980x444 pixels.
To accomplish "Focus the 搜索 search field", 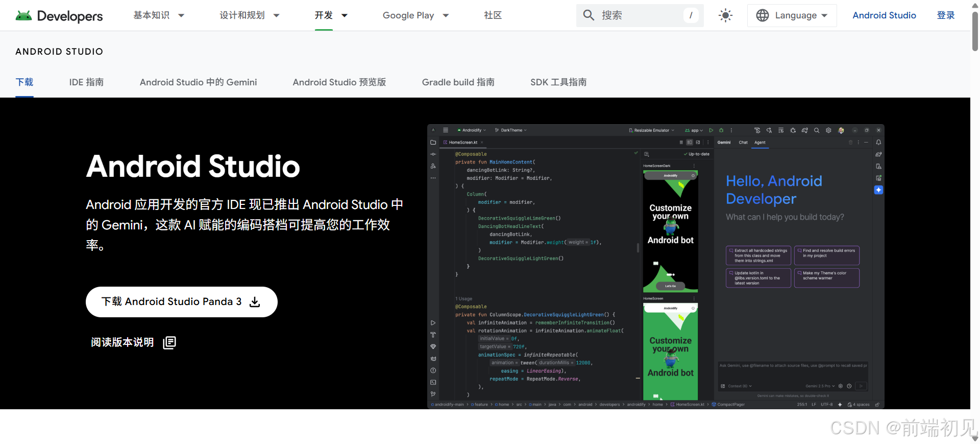I will [640, 15].
